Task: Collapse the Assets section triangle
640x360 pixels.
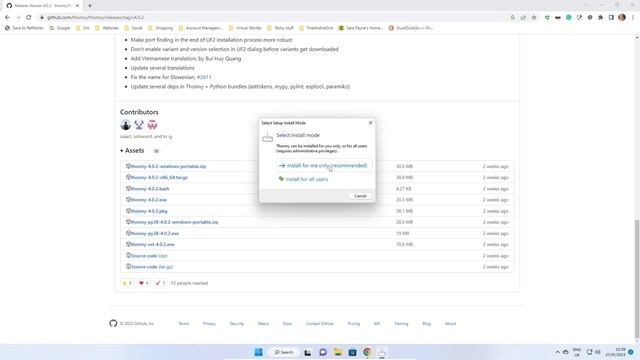Action: click(122, 151)
